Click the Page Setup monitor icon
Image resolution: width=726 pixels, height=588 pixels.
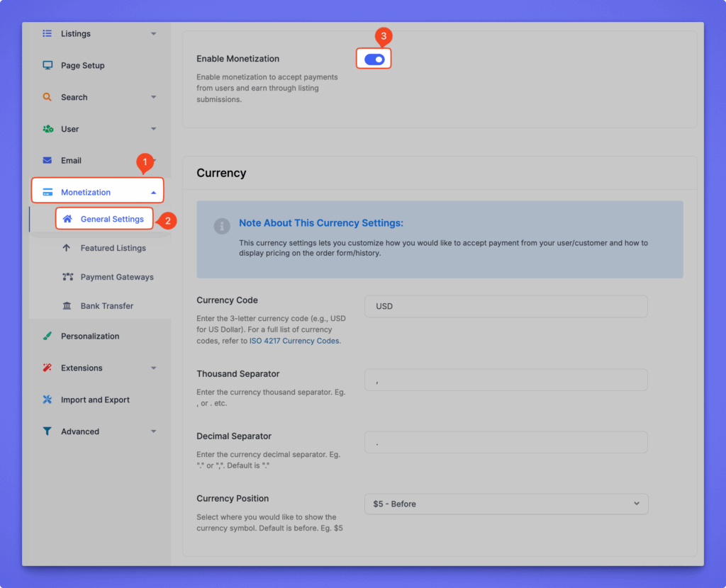[x=48, y=65]
